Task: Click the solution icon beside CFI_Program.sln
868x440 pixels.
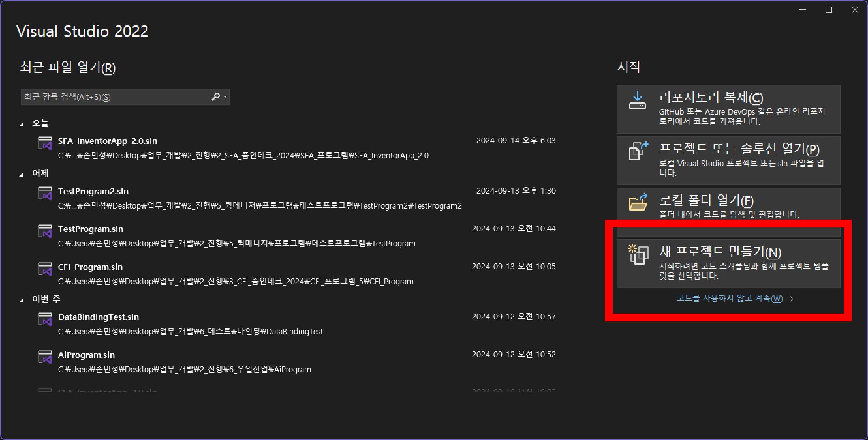Action: point(45,269)
